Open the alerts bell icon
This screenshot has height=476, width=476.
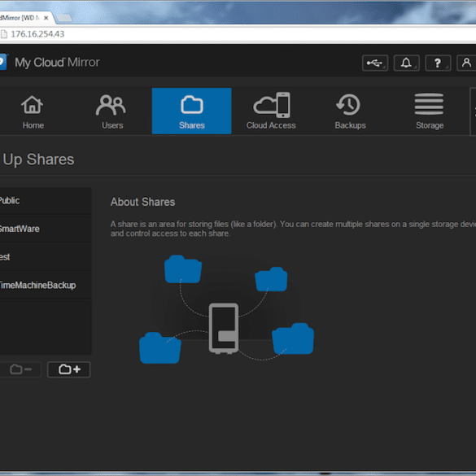(x=407, y=63)
